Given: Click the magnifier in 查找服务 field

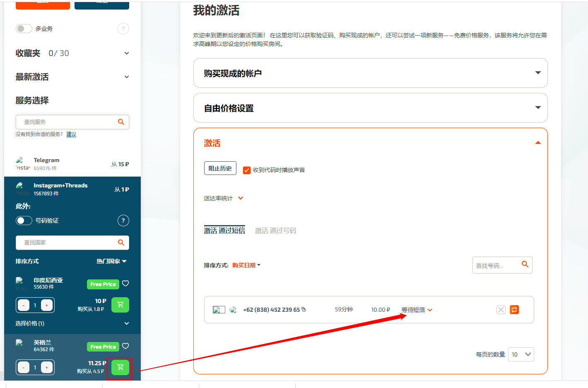Looking at the screenshot, I should (x=120, y=122).
